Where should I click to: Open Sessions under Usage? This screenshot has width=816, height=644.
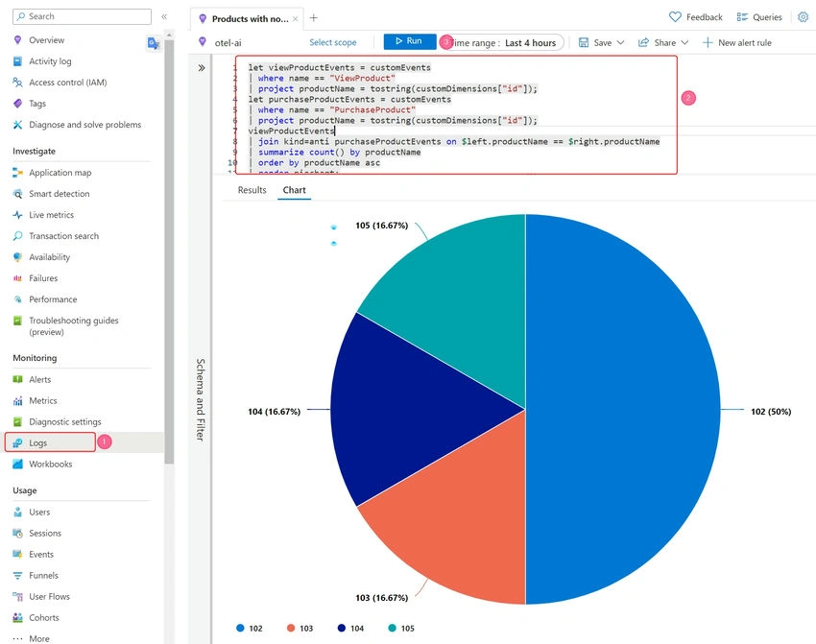click(x=45, y=534)
